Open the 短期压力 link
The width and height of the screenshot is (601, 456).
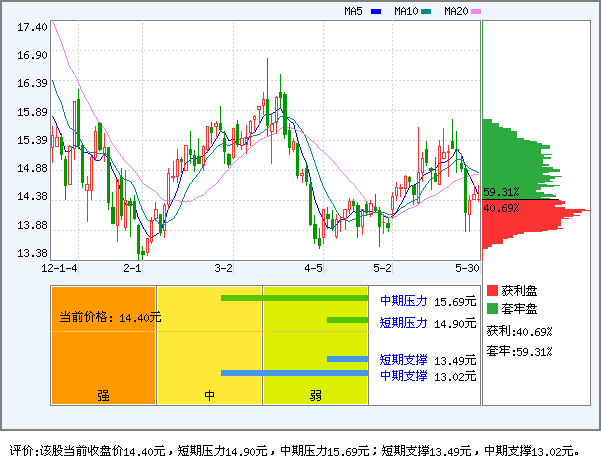404,323
